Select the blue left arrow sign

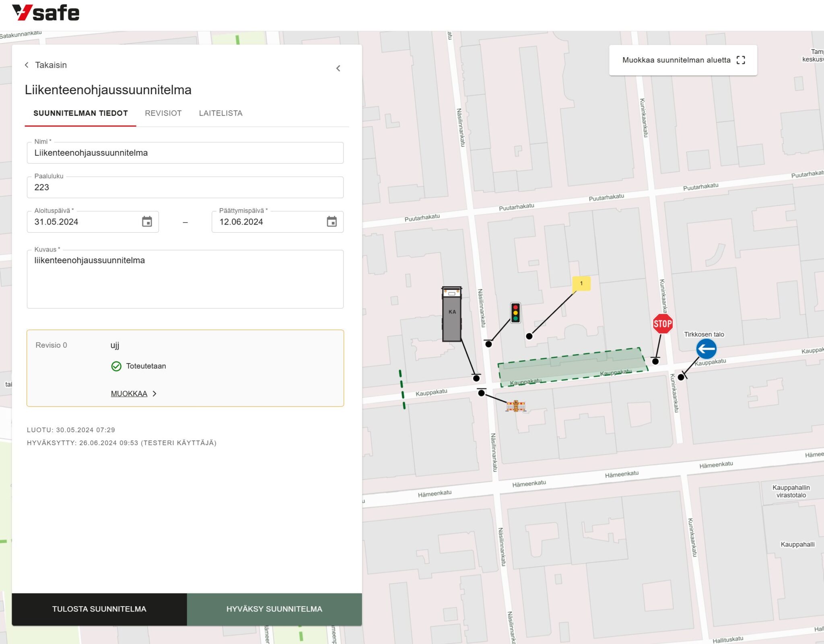click(706, 349)
